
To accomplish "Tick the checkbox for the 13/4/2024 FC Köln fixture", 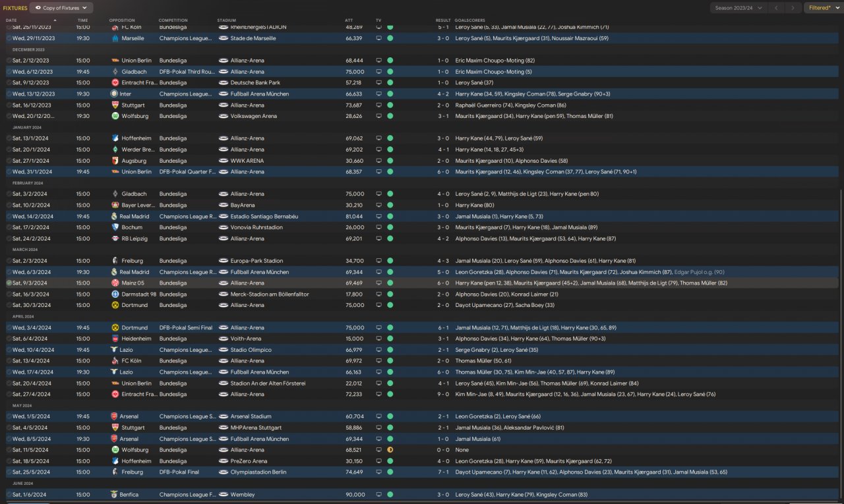I will click(x=9, y=361).
